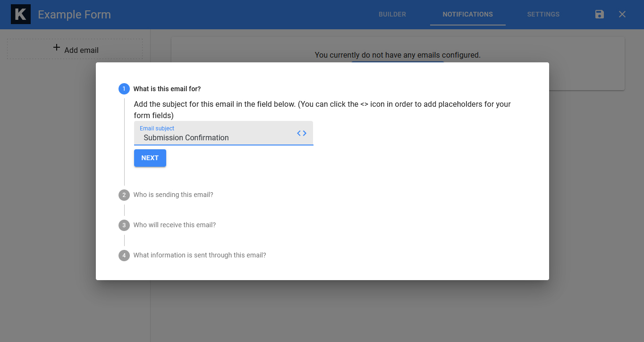Select step 1 circle in the wizard
This screenshot has height=342, width=644.
[124, 89]
